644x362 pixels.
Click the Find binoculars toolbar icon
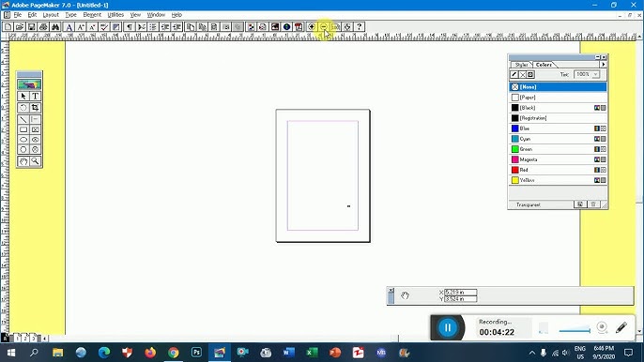(x=55, y=26)
